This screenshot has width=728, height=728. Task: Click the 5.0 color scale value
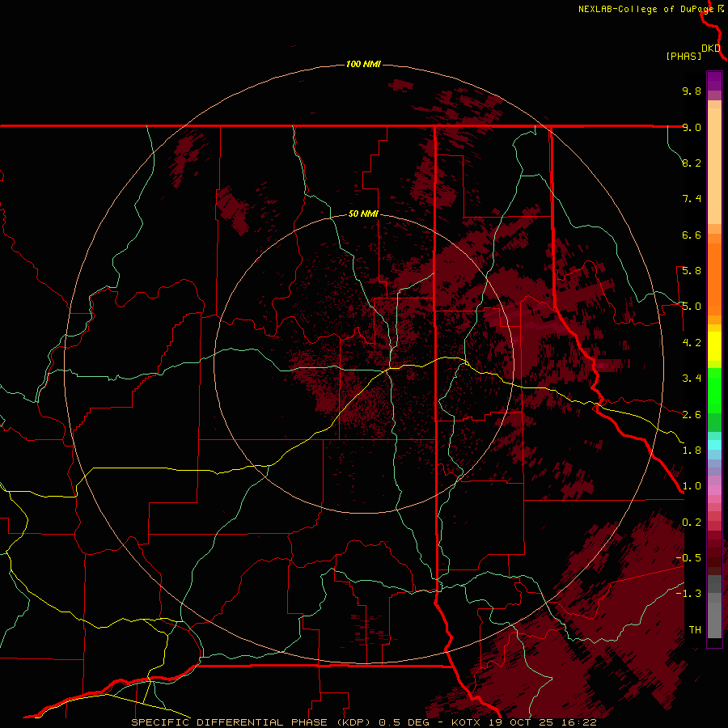(692, 307)
